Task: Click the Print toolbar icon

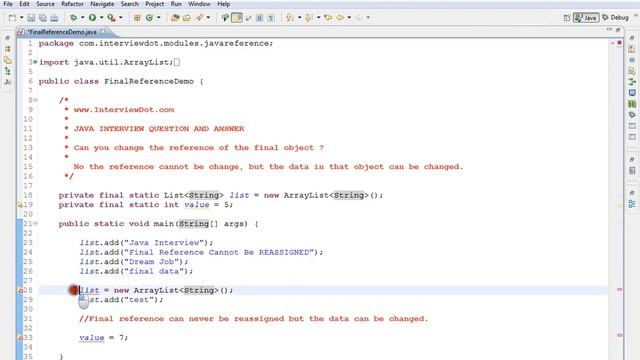Action: click(x=54, y=18)
